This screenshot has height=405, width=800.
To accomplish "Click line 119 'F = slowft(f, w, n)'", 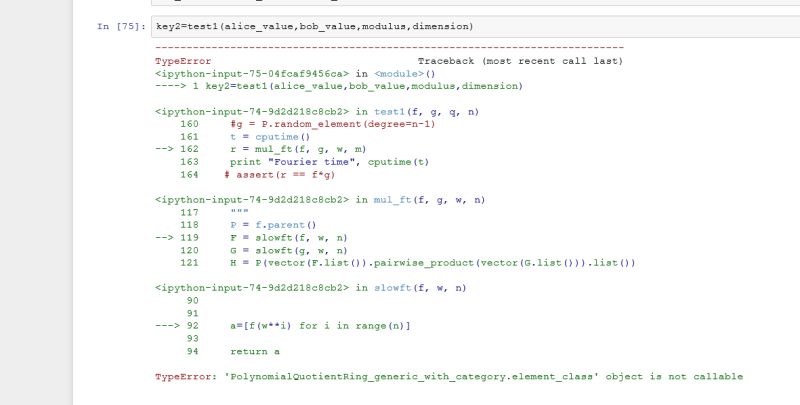I will (x=251, y=238).
